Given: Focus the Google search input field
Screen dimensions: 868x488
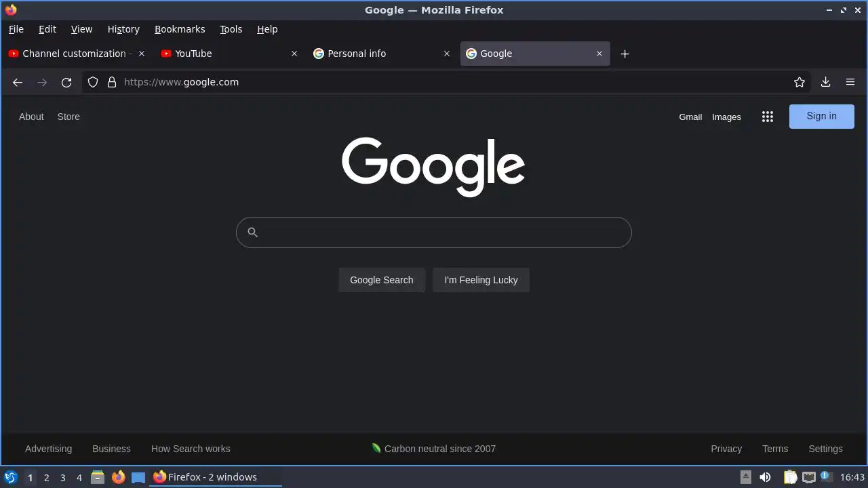Looking at the screenshot, I should point(434,232).
